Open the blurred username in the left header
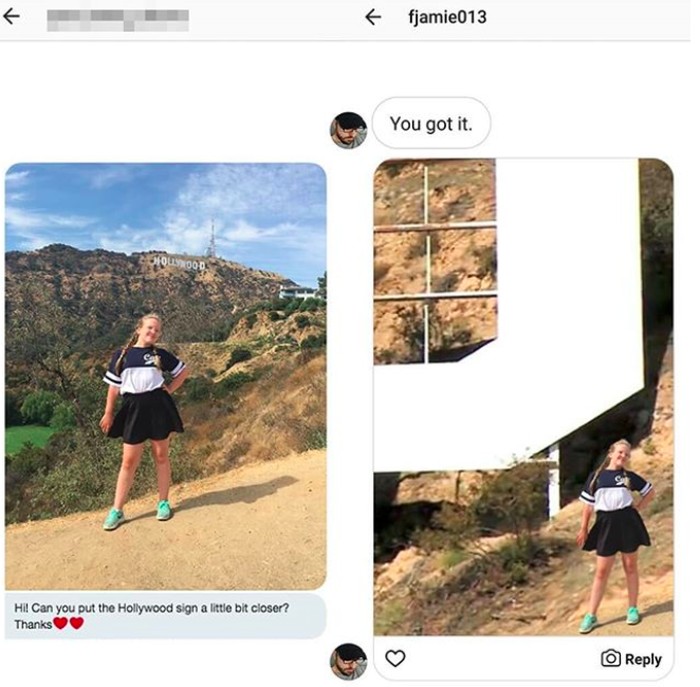The width and height of the screenshot is (700, 687). [x=118, y=20]
